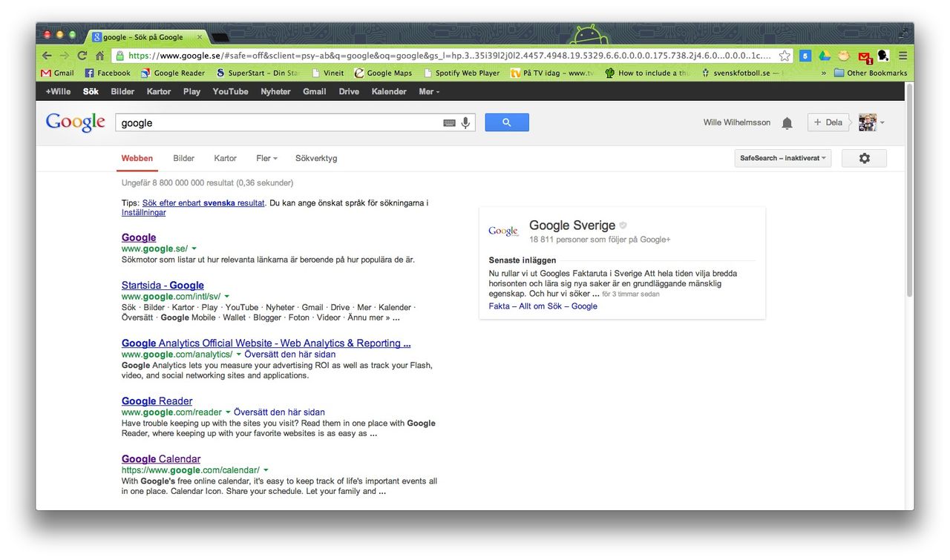
Task: Open the Spotify Web Player bookmark
Action: pyautogui.click(x=462, y=73)
